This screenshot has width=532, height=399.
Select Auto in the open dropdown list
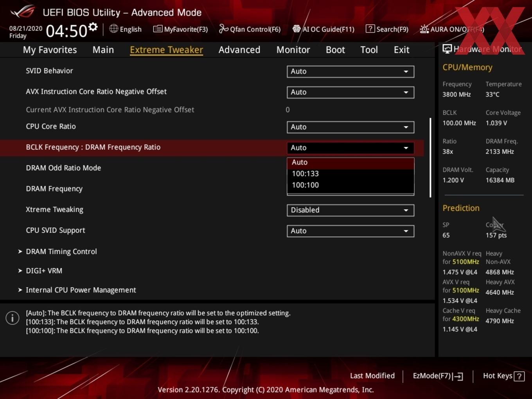click(350, 162)
